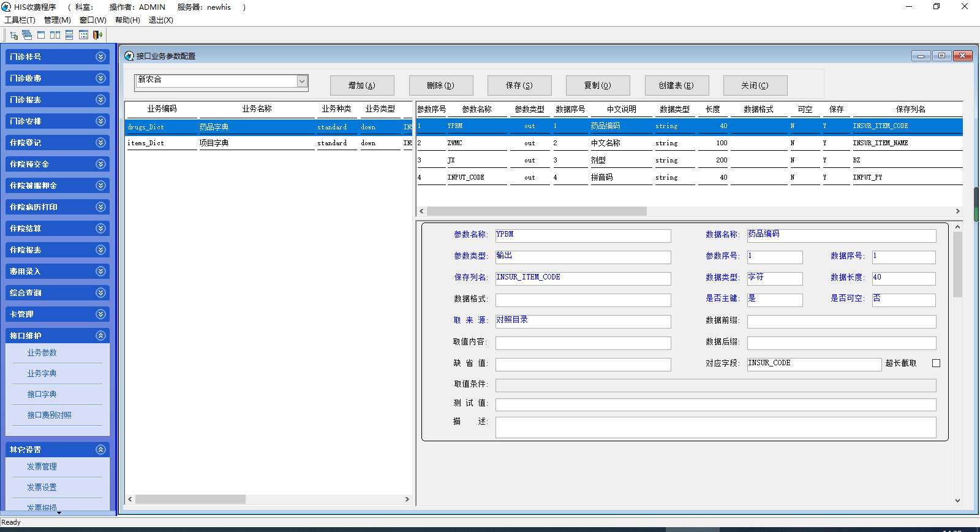
Task: Click the detail form vertical scrollbar thumb
Action: (957, 264)
